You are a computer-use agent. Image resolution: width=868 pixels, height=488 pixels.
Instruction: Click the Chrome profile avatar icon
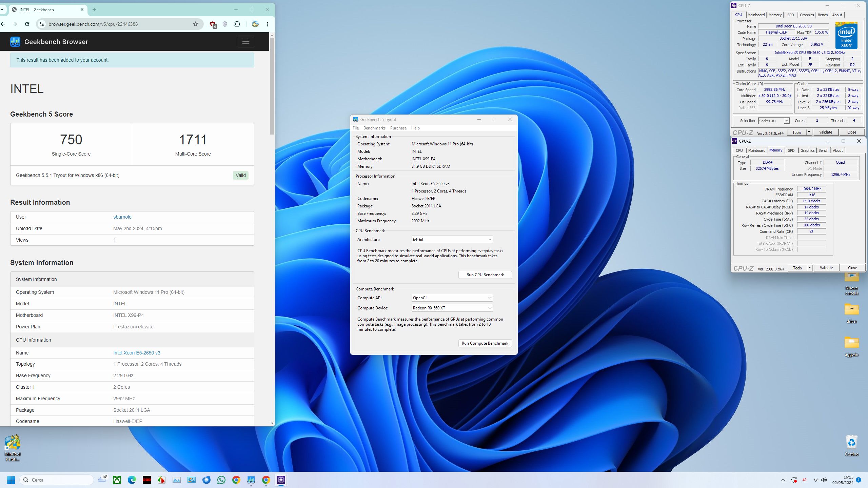[255, 24]
